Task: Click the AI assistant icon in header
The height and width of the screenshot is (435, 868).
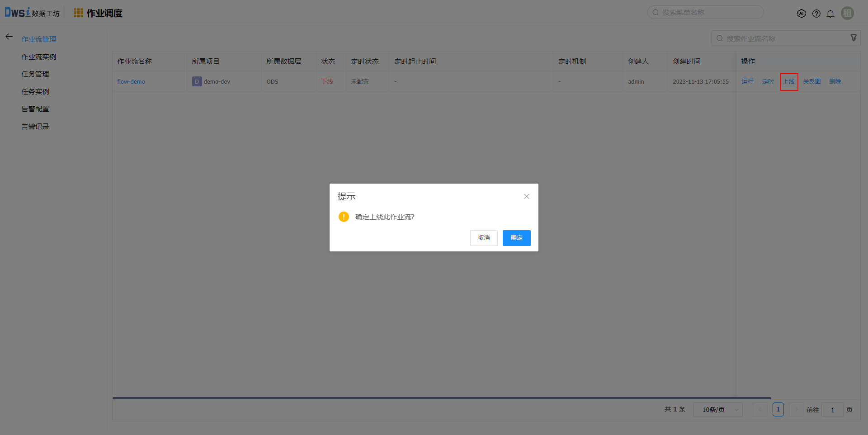Action: [801, 14]
